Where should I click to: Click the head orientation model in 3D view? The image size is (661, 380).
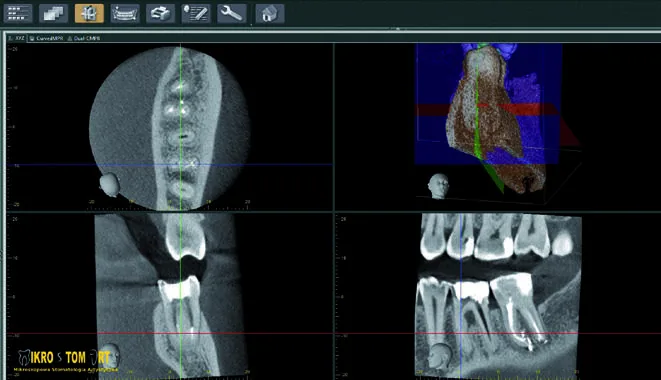(438, 186)
